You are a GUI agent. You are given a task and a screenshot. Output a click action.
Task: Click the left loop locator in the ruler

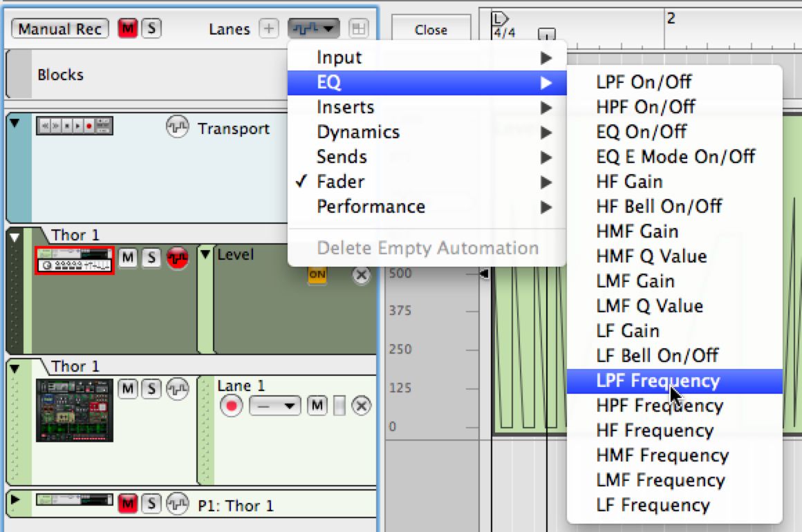pos(499,19)
